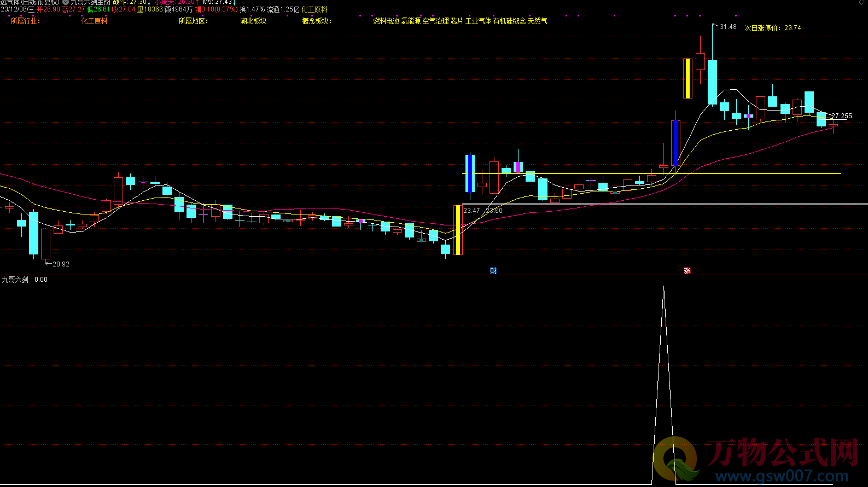Click the gray horizontal line beside 23.60
This screenshot has height=487, width=868.
pyautogui.click(x=665, y=204)
